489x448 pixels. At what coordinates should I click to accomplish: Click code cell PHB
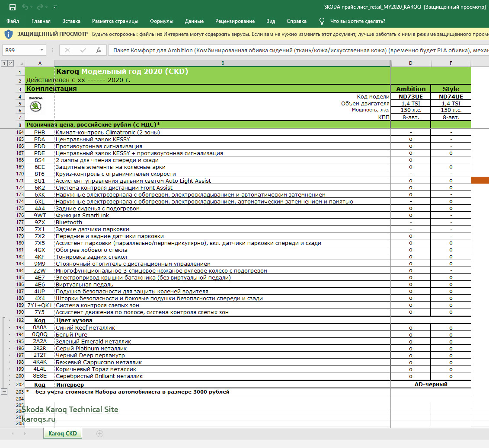click(40, 132)
